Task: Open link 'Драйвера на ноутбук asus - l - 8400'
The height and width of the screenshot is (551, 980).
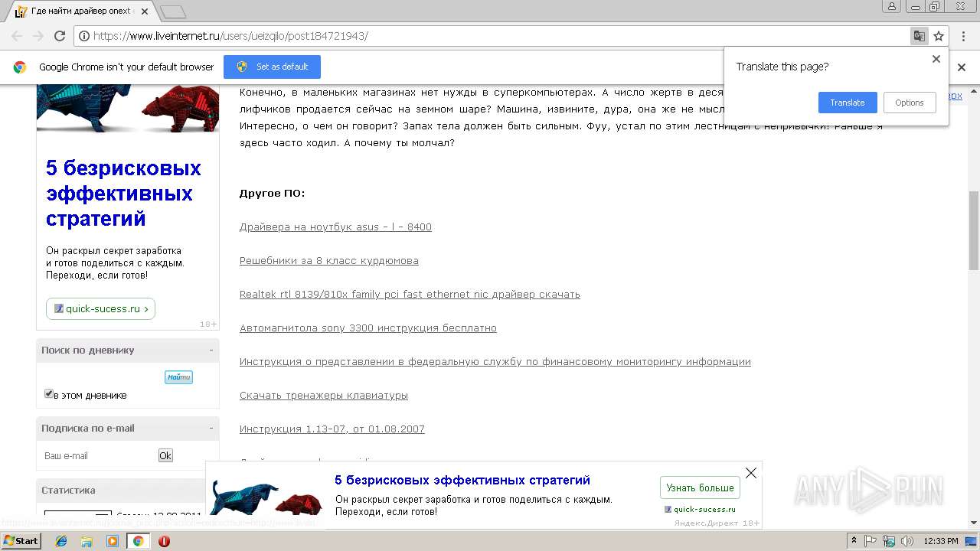Action: (335, 227)
